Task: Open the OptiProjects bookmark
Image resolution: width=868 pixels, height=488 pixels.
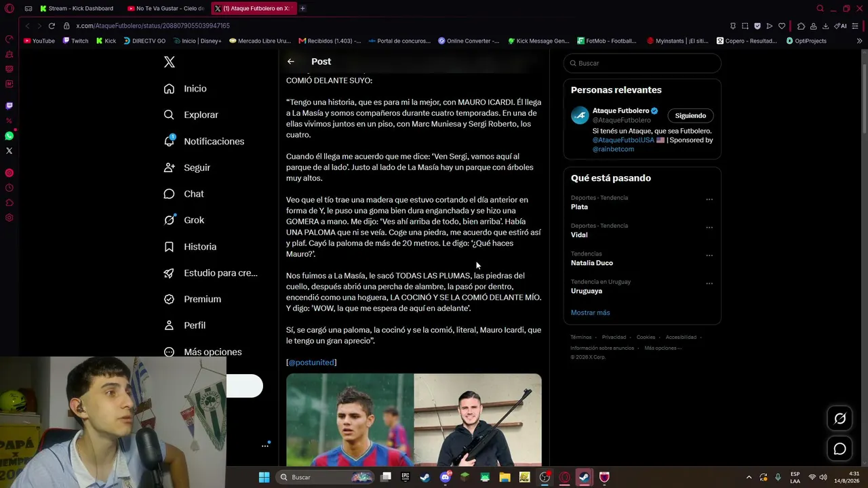Action: tap(806, 41)
